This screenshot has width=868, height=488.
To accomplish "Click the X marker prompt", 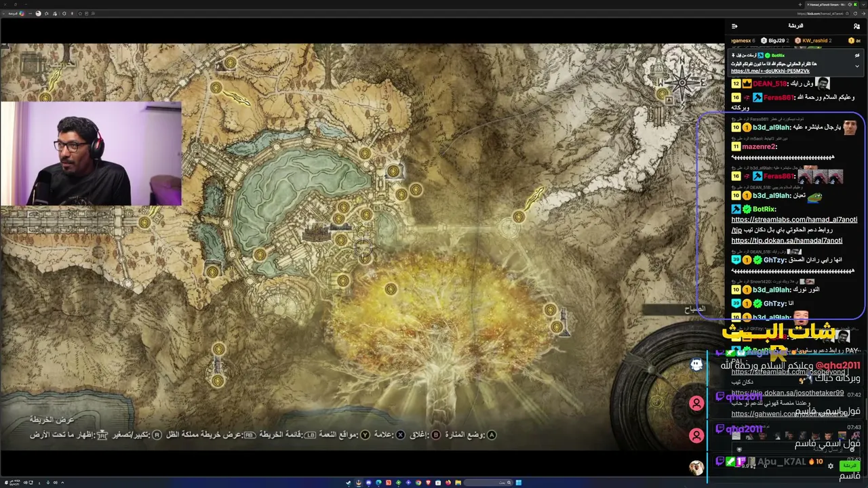I will point(389,434).
